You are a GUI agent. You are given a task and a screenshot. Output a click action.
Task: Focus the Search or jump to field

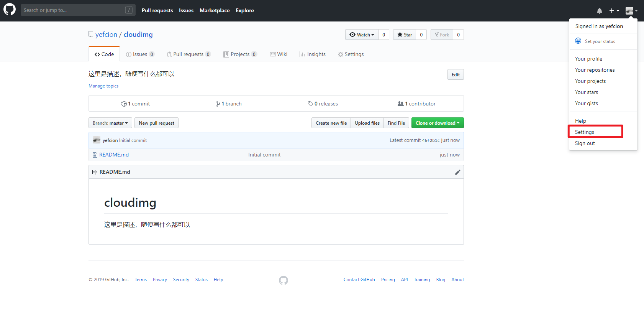tap(78, 10)
